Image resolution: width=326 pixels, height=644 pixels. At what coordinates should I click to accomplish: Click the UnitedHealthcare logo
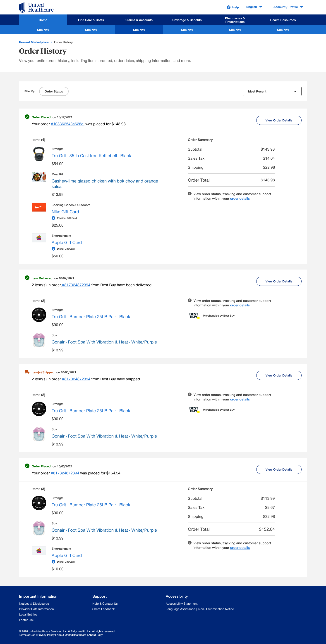36,7
